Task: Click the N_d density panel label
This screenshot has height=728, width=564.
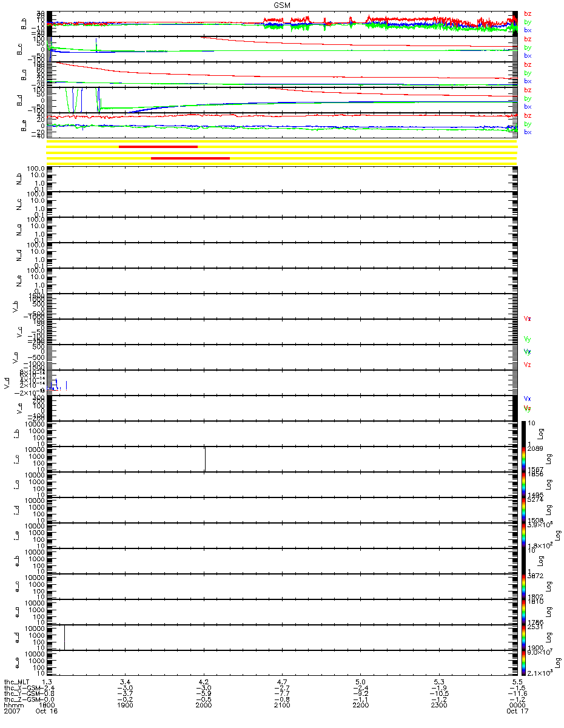Action: point(18,255)
